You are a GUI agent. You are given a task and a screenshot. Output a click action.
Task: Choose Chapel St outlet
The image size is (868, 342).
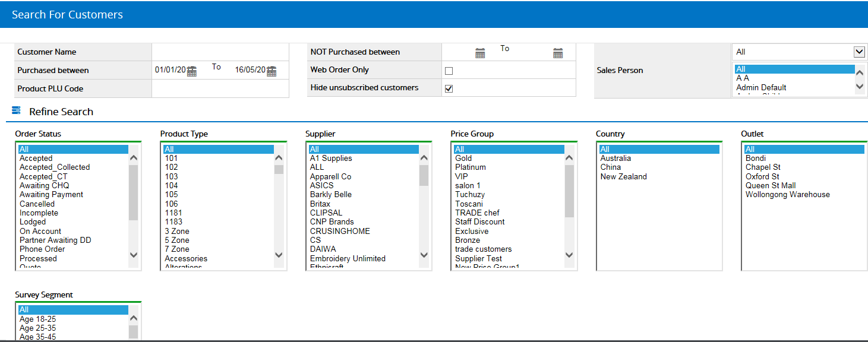pos(804,167)
